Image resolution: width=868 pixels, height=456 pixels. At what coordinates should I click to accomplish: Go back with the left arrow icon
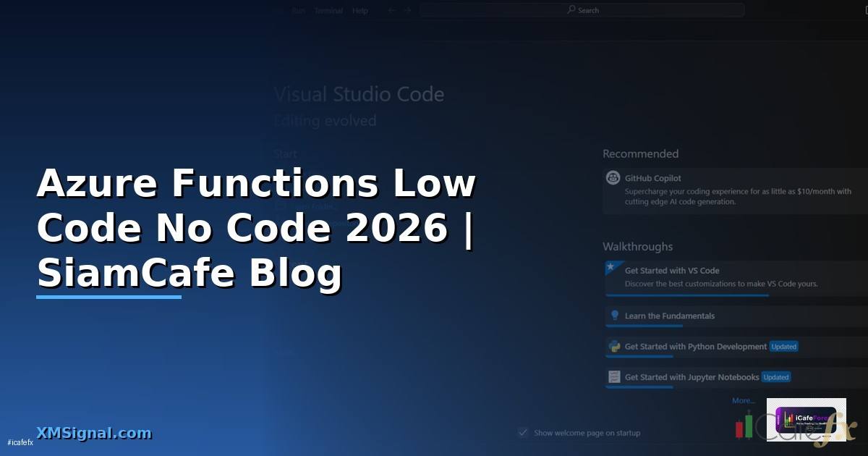click(x=391, y=10)
